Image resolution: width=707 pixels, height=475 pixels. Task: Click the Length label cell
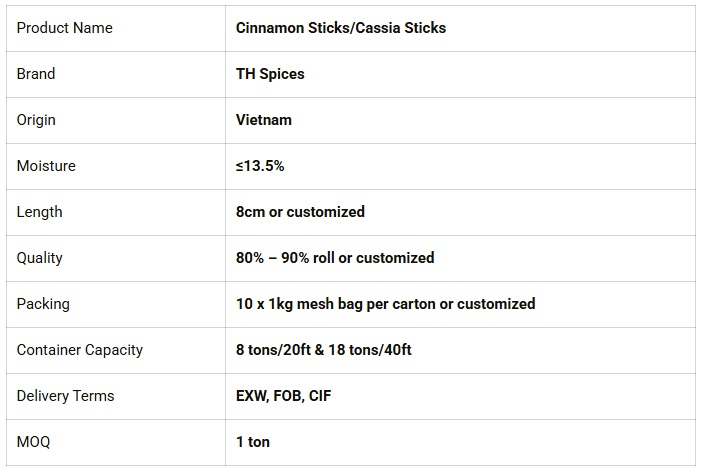pyautogui.click(x=40, y=212)
